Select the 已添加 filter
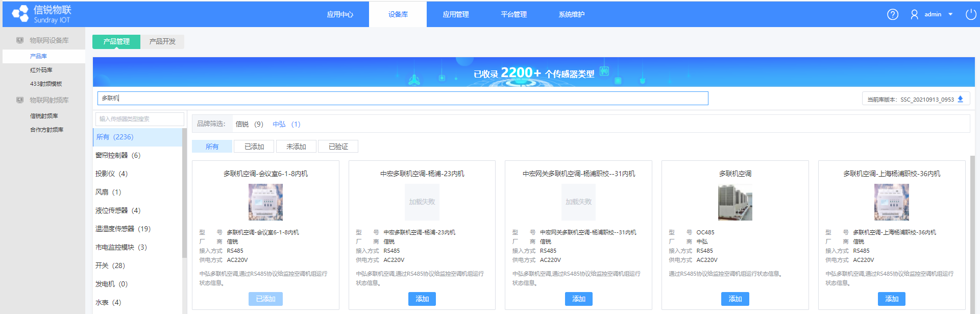The height and width of the screenshot is (314, 980). click(x=254, y=147)
